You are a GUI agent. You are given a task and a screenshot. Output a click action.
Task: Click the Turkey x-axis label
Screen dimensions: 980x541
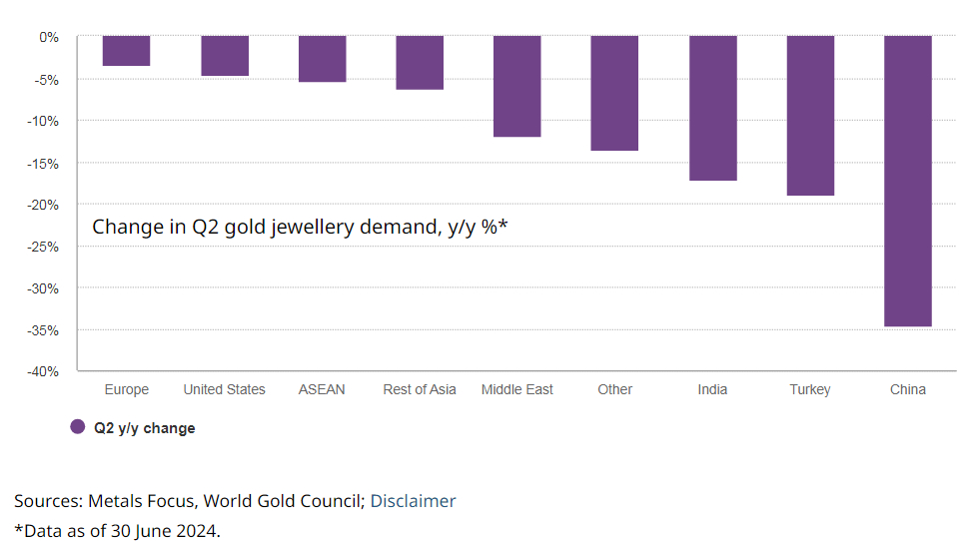coord(810,389)
